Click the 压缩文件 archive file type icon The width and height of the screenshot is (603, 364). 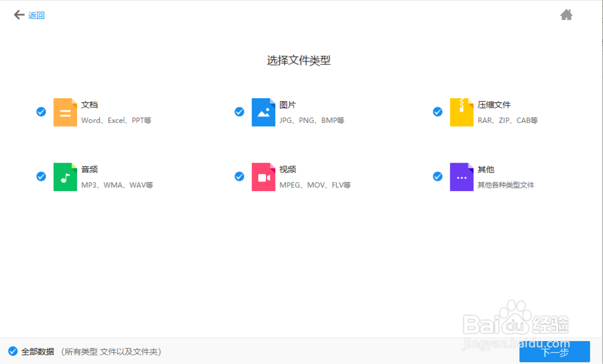(461, 112)
